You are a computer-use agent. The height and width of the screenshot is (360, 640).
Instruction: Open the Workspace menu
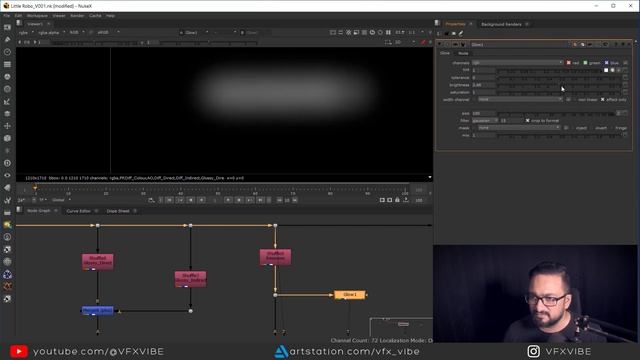point(37,16)
